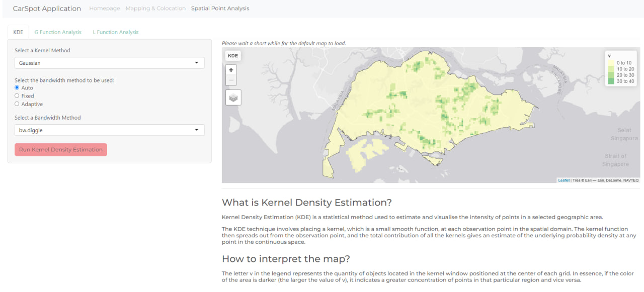Screen dimensions: 644x292
Task: Open the Kernel Method dropdown
Action: pyautogui.click(x=109, y=63)
